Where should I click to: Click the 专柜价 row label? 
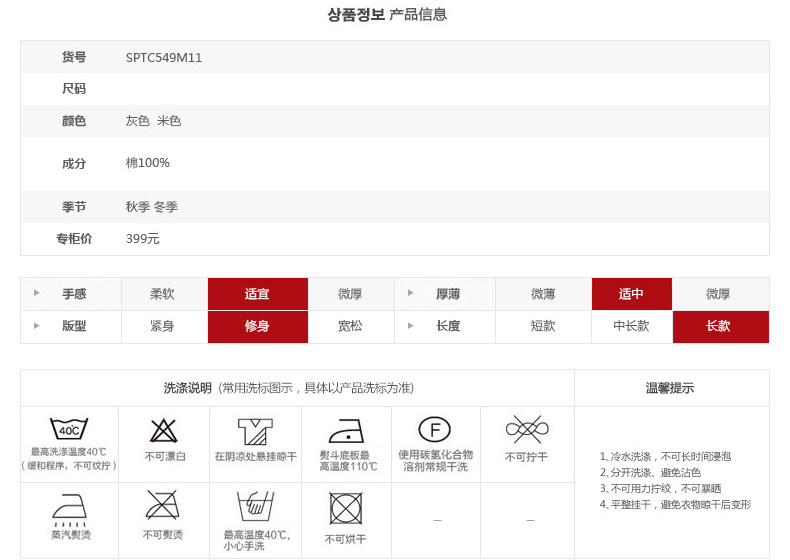pos(74,239)
